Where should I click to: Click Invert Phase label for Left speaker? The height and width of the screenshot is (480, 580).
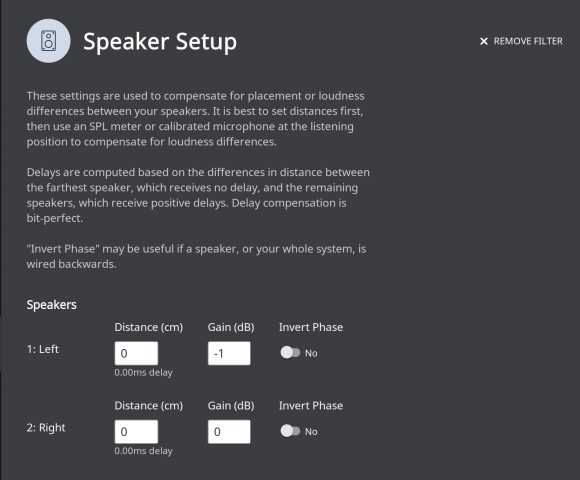coord(311,327)
